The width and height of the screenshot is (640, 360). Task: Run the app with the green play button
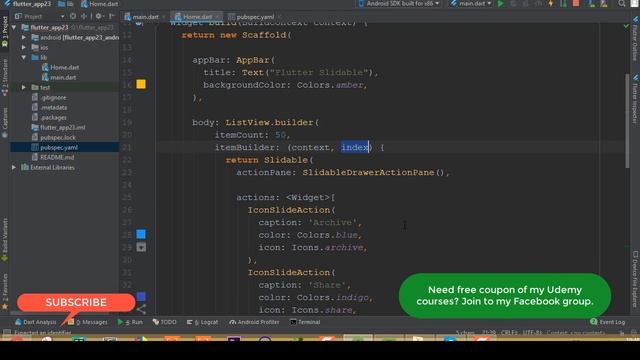coord(501,4)
